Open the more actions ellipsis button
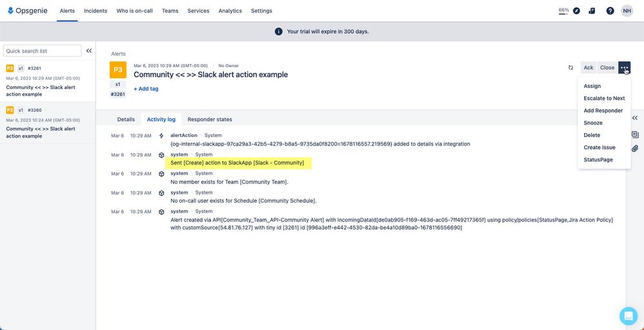 [624, 67]
